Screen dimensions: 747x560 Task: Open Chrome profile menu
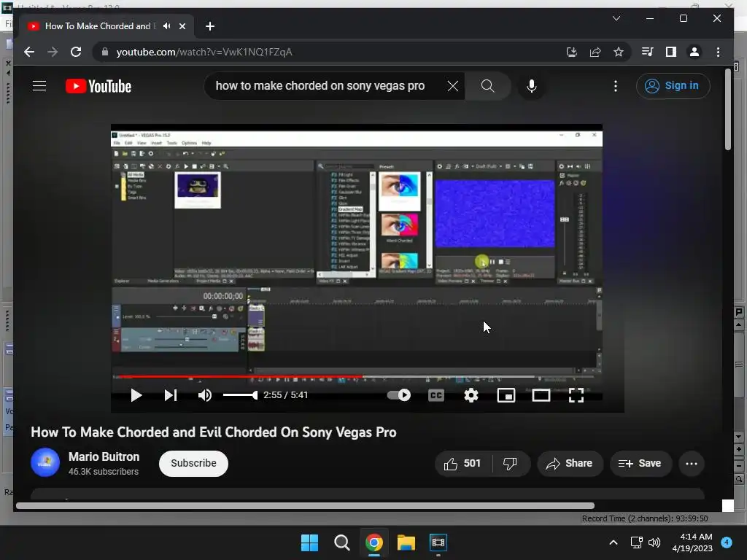point(694,52)
